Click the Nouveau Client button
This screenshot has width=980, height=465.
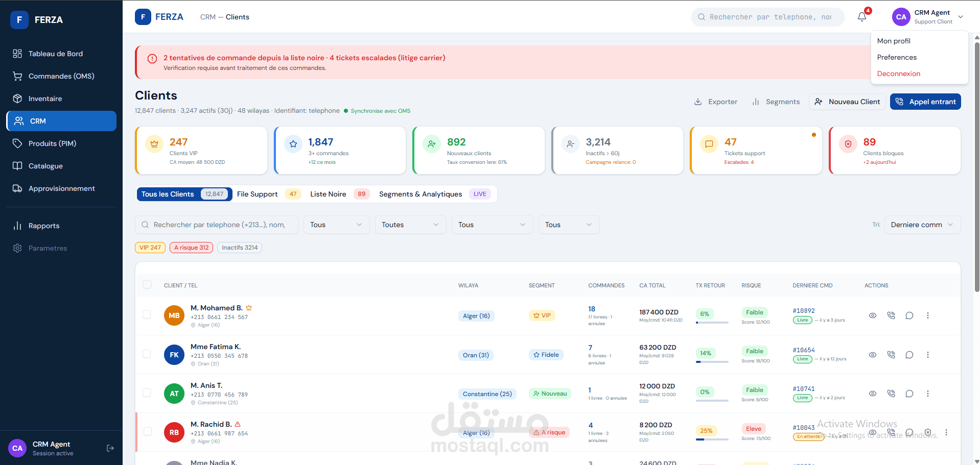pyautogui.click(x=847, y=102)
